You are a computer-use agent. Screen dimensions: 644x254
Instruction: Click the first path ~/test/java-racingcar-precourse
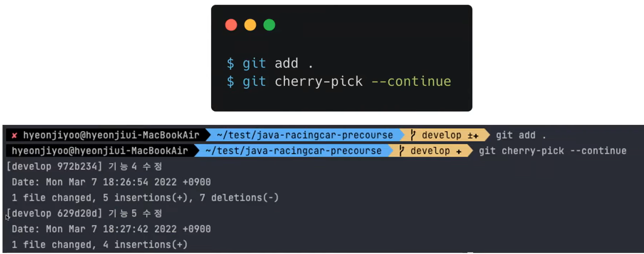coord(305,135)
